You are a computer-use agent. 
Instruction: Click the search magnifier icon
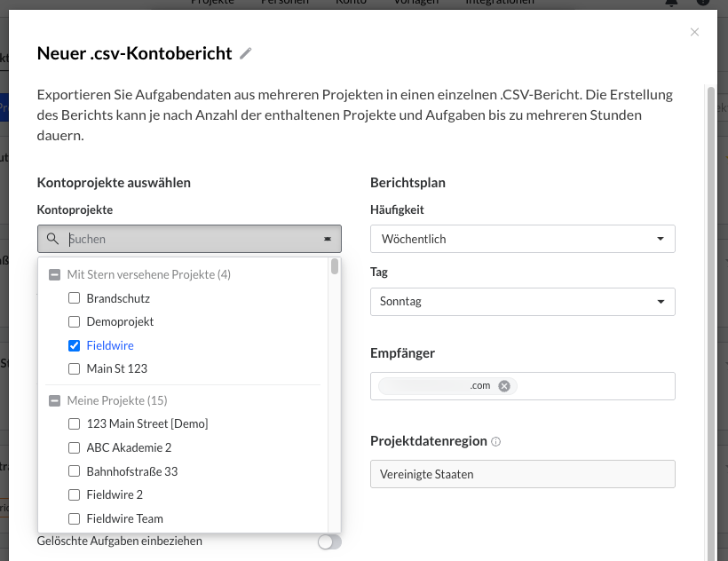pos(53,239)
